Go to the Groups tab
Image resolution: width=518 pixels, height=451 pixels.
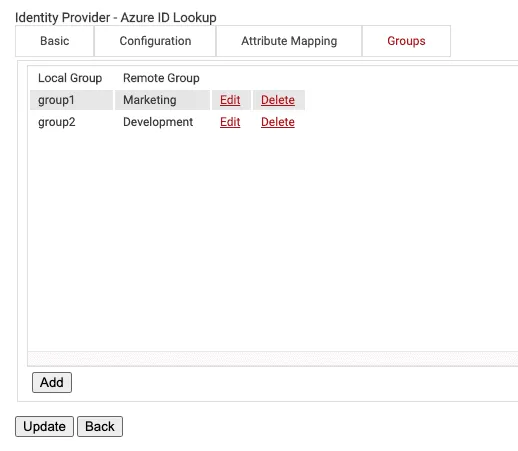[406, 41]
